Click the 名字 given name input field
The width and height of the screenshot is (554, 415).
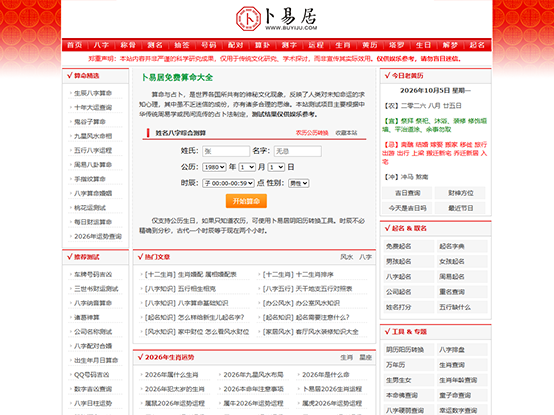pyautogui.click(x=297, y=151)
